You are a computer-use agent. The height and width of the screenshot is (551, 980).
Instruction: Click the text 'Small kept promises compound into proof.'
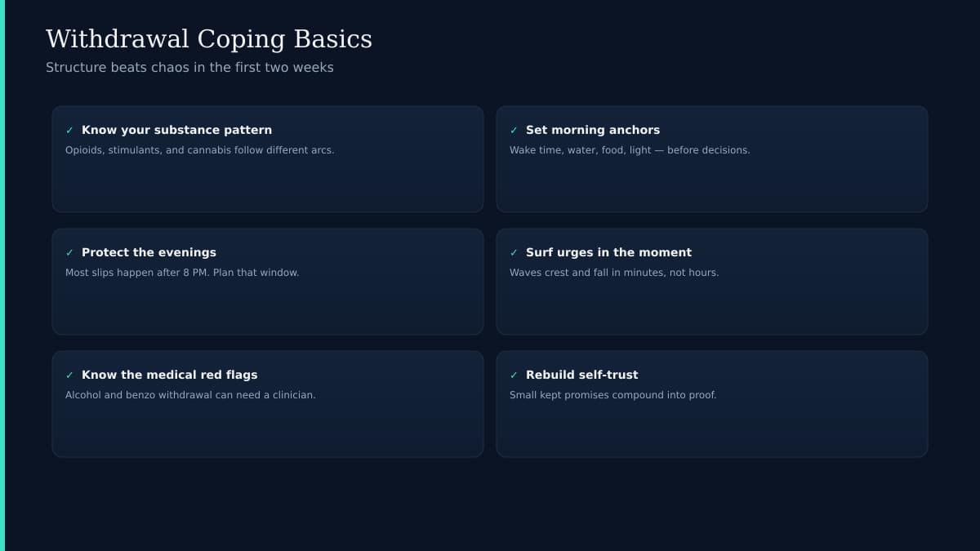612,395
